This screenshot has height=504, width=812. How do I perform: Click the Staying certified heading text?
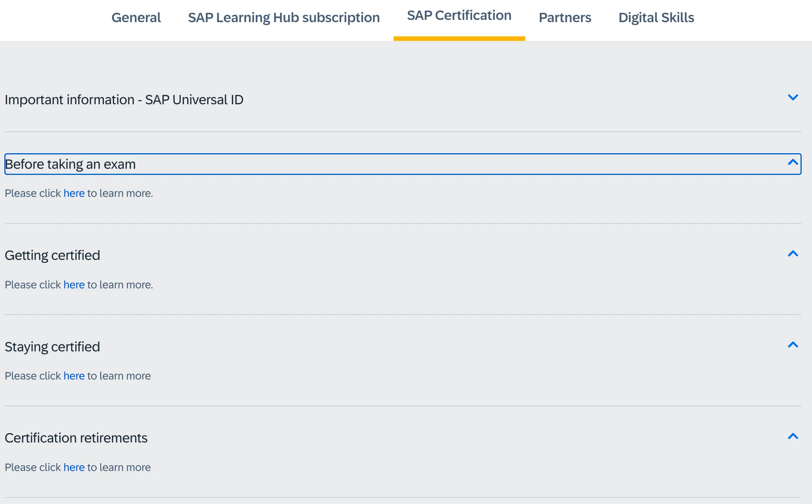tap(53, 347)
